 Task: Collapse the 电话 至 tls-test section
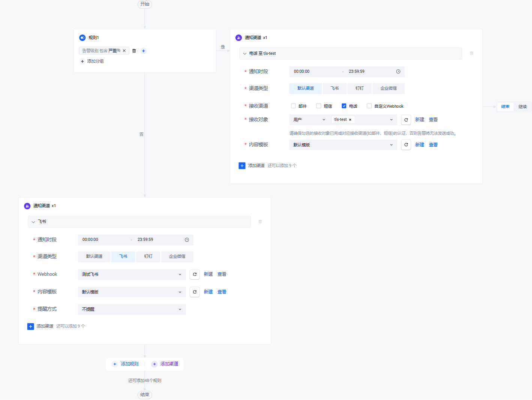pyautogui.click(x=245, y=54)
